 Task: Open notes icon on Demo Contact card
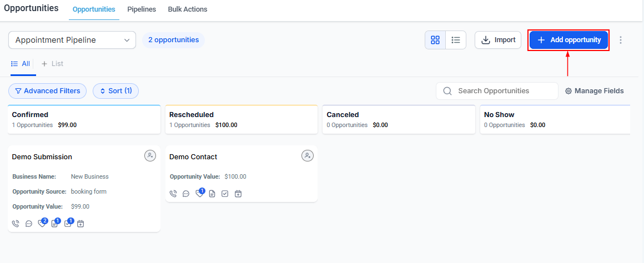pyautogui.click(x=212, y=194)
